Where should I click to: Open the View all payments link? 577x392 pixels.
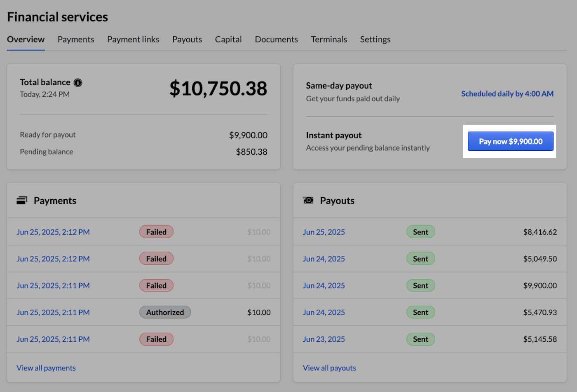[46, 368]
